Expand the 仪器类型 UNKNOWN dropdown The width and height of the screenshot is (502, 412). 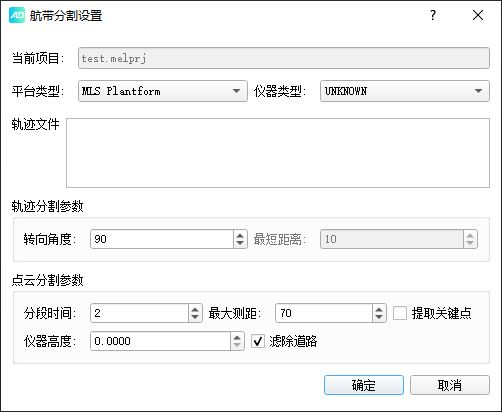coord(405,91)
